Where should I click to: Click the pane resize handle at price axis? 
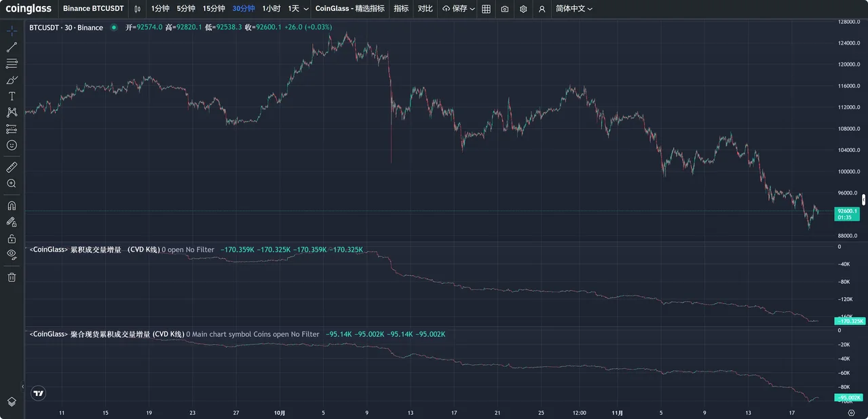click(864, 199)
